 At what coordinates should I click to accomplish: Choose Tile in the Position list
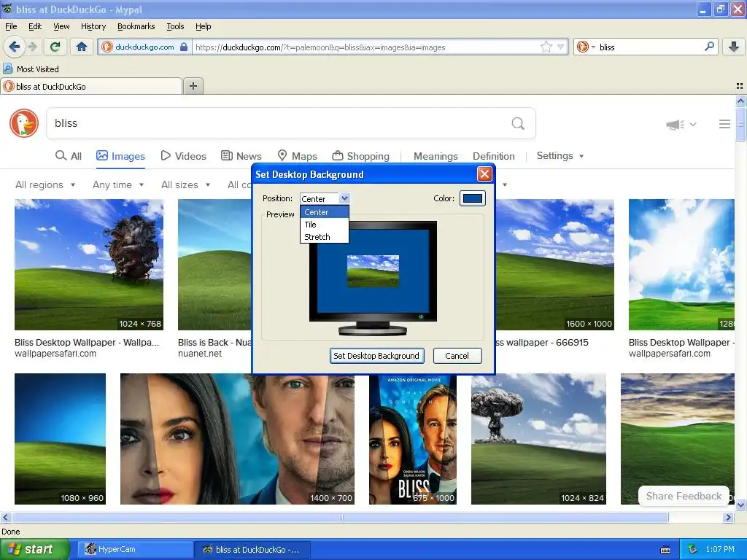pos(324,225)
